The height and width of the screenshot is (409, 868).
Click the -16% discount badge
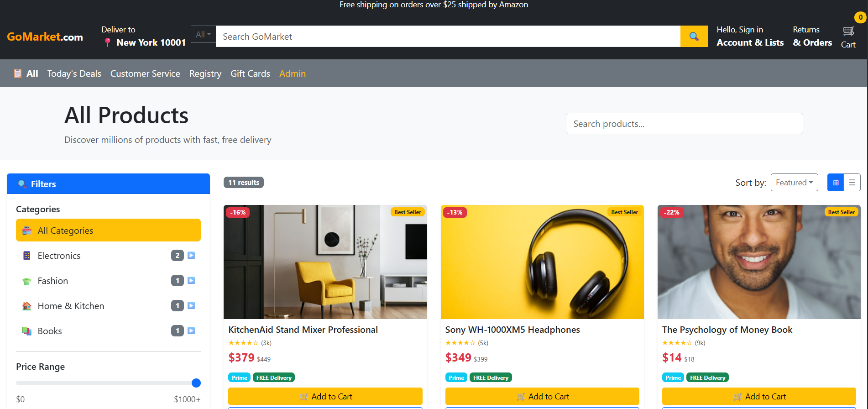point(238,212)
